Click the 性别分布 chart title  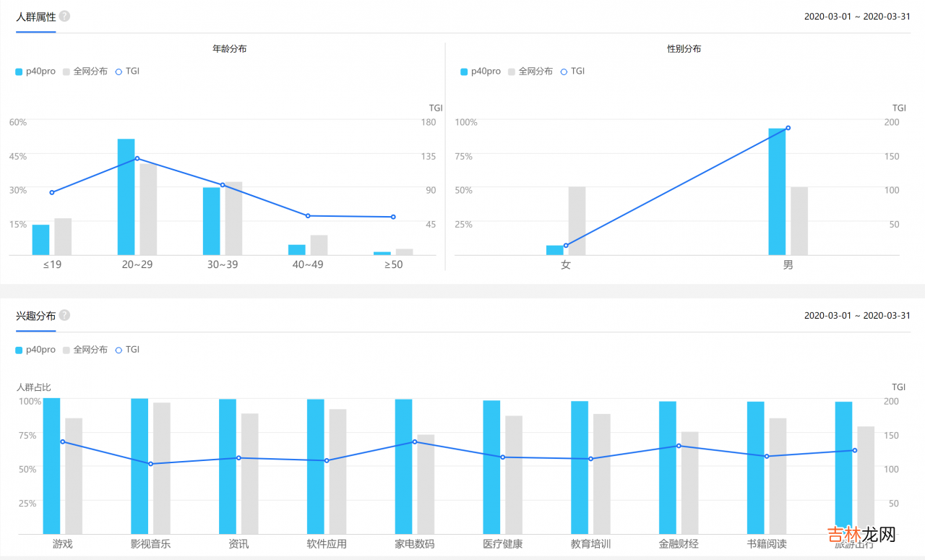(x=684, y=49)
